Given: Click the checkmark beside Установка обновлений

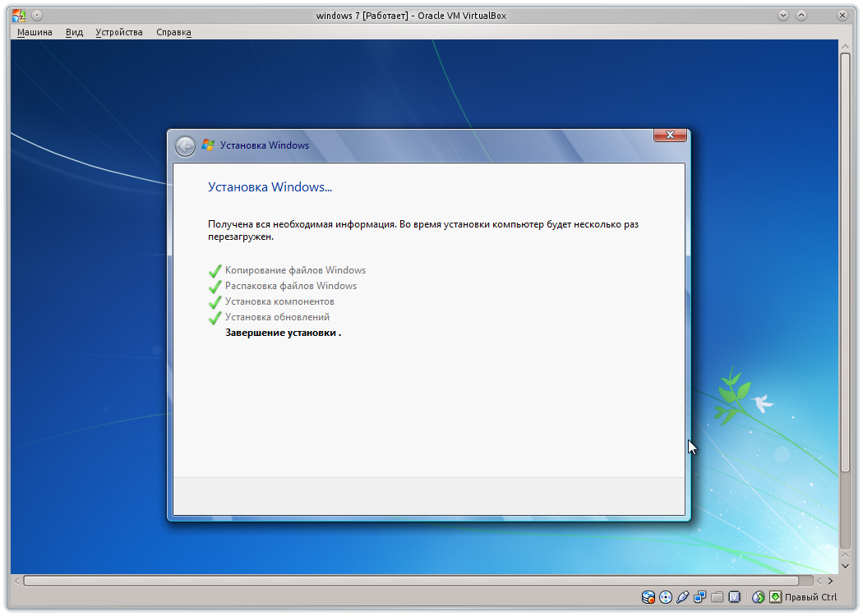Looking at the screenshot, I should coord(215,317).
